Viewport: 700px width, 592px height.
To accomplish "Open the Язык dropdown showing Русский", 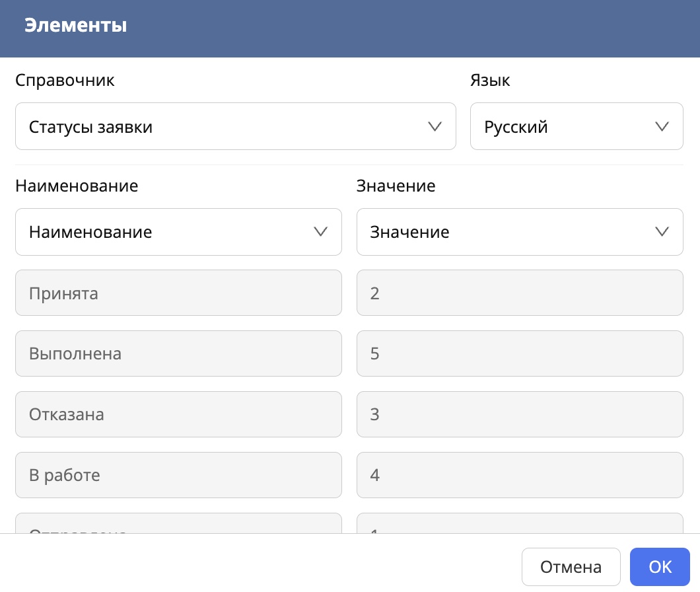I will [577, 126].
